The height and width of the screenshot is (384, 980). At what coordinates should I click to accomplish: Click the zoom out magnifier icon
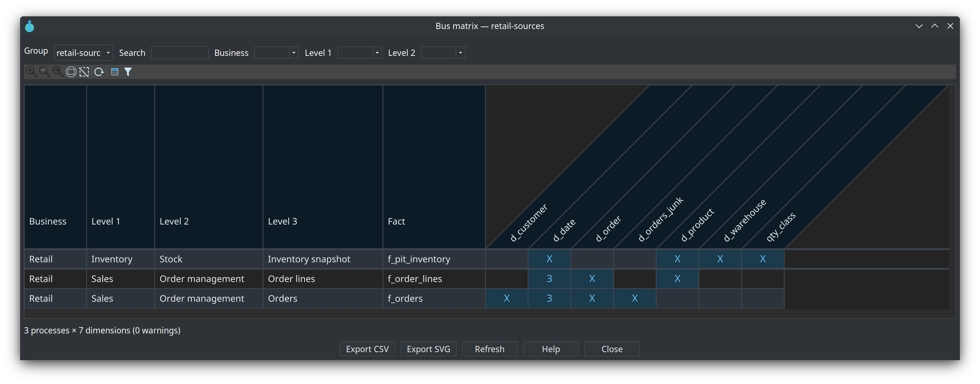[x=45, y=71]
